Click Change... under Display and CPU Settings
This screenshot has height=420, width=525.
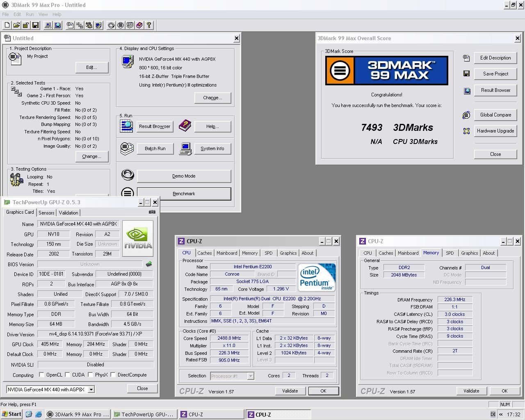(212, 98)
